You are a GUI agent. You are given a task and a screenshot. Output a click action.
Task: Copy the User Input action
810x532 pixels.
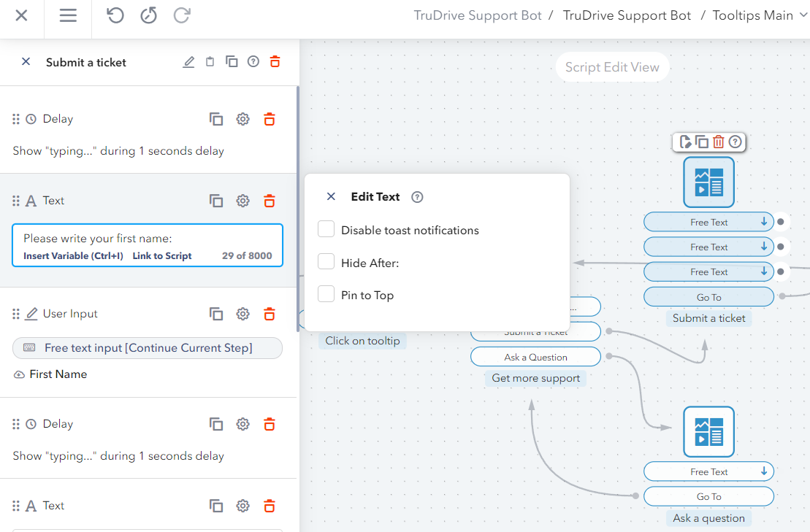click(216, 314)
